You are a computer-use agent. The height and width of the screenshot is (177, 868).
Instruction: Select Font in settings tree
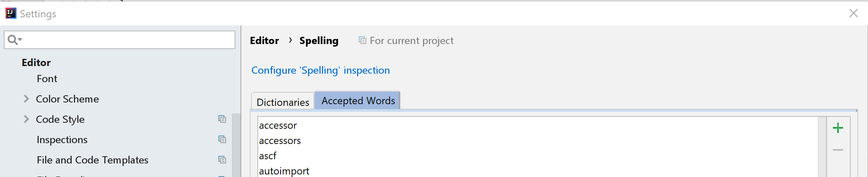pyautogui.click(x=47, y=79)
